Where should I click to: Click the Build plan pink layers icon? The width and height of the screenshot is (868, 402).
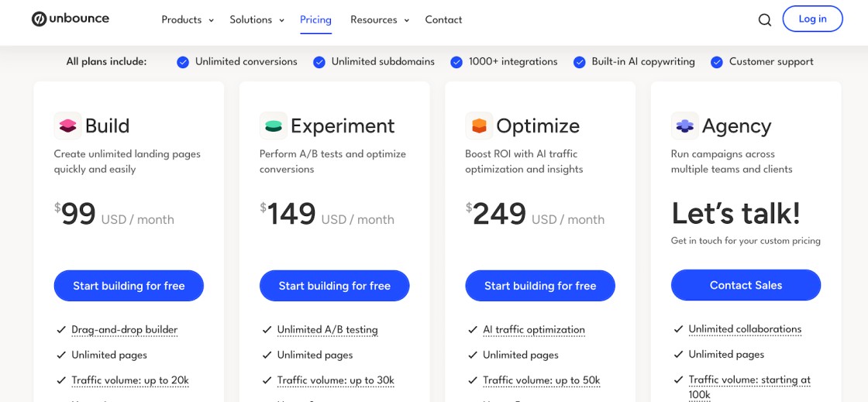(67, 125)
